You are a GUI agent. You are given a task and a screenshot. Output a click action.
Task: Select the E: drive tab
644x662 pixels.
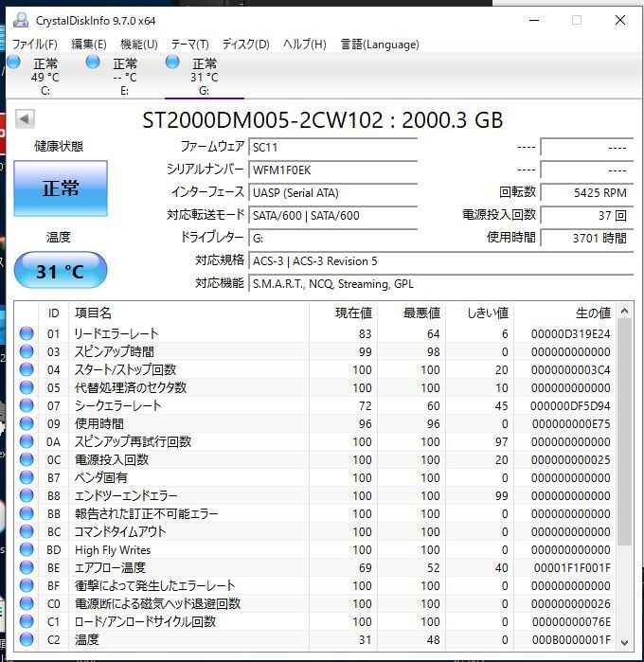[x=124, y=76]
